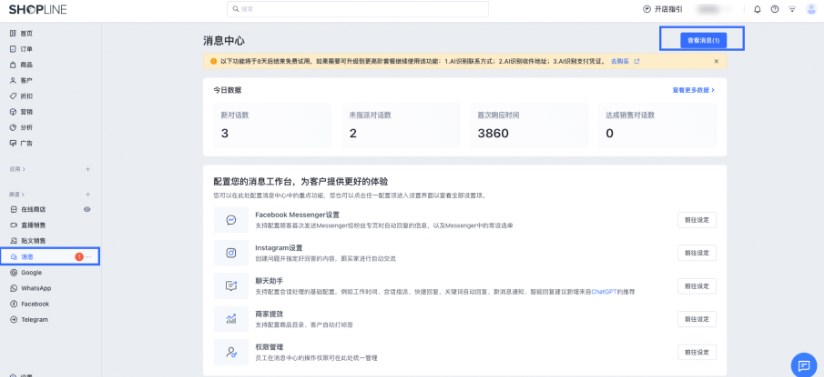Image resolution: width=824 pixels, height=377 pixels.
Task: Open 广告 in the sidebar
Action: point(22,143)
